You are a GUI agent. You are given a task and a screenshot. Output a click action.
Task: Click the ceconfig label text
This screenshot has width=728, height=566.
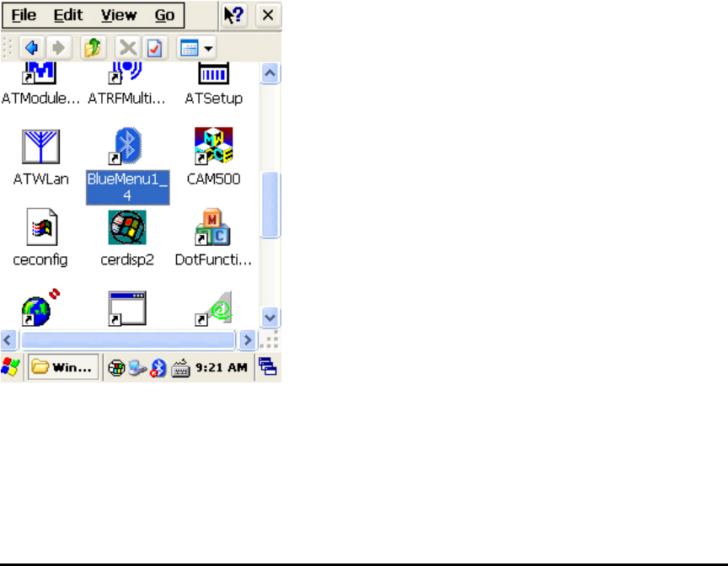point(40,259)
